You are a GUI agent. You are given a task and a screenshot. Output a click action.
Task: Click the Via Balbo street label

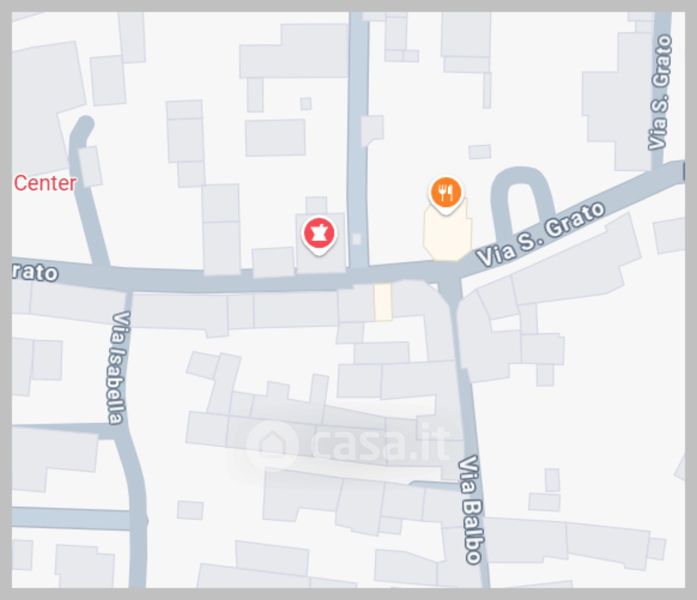click(472, 510)
